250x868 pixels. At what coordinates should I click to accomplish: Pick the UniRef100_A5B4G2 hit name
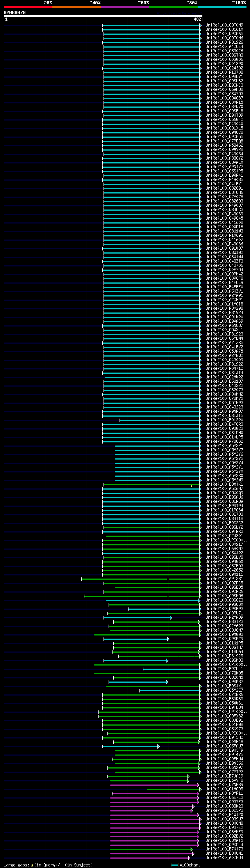click(224, 145)
